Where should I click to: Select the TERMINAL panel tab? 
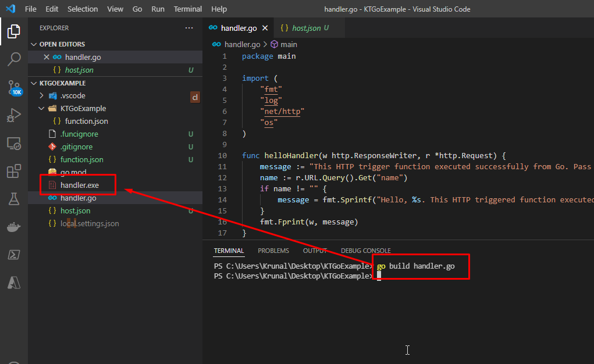click(x=229, y=251)
